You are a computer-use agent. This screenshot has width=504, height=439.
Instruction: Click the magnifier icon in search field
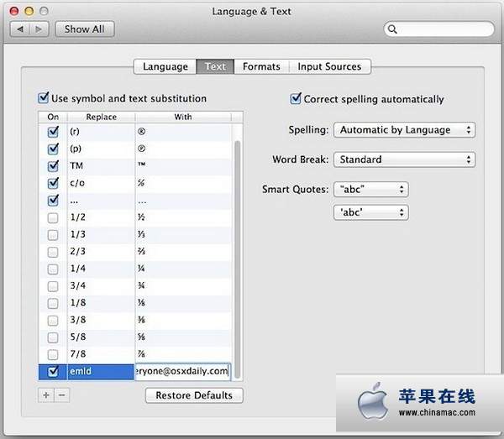(393, 29)
